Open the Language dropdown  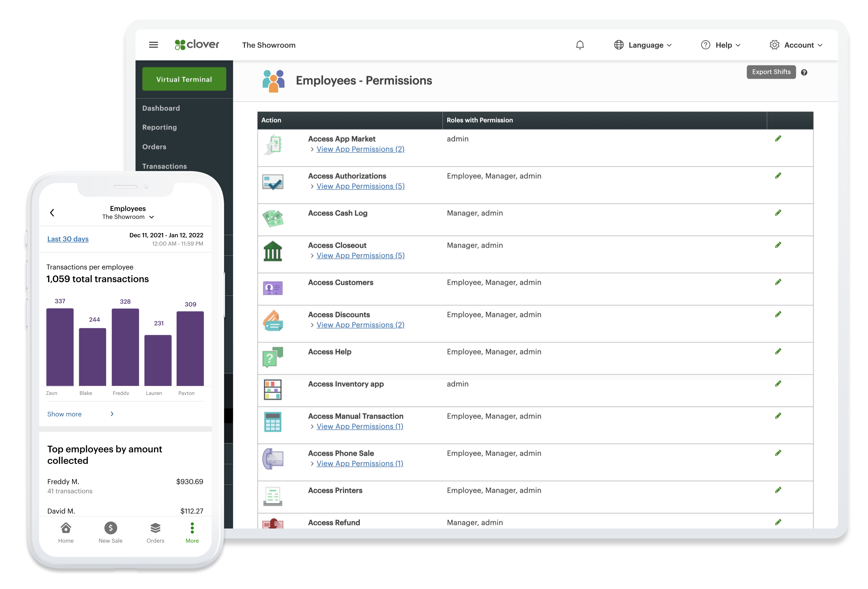point(644,45)
